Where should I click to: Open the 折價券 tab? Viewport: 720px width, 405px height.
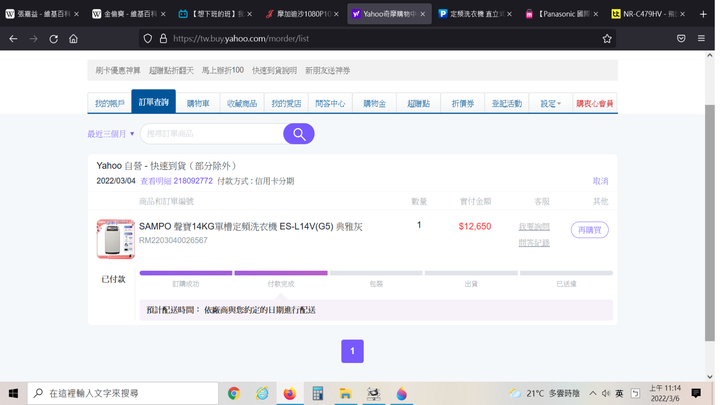click(462, 104)
